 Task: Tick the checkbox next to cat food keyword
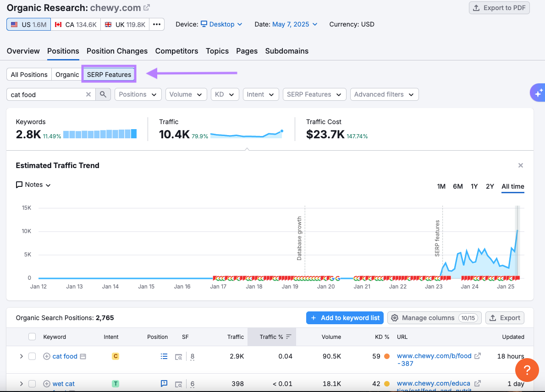32,356
